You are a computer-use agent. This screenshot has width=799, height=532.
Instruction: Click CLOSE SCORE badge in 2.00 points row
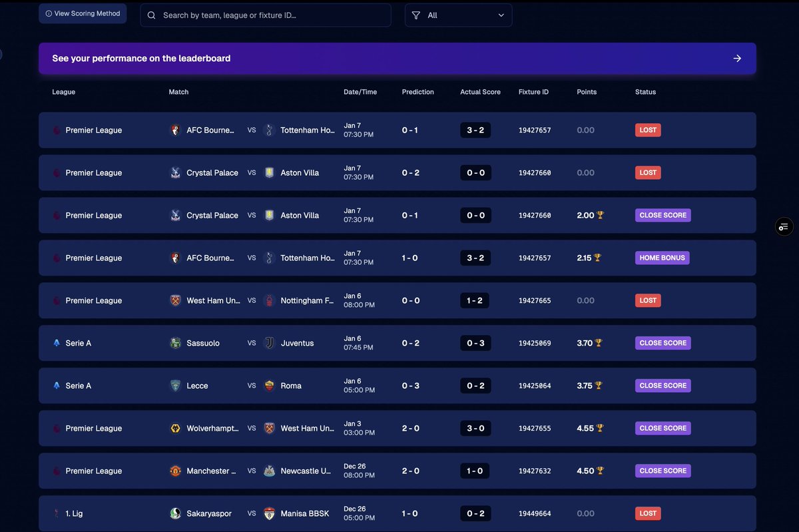click(663, 215)
